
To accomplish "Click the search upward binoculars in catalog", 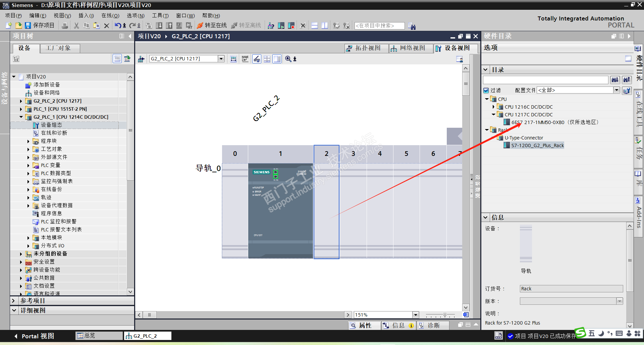I will (627, 80).
